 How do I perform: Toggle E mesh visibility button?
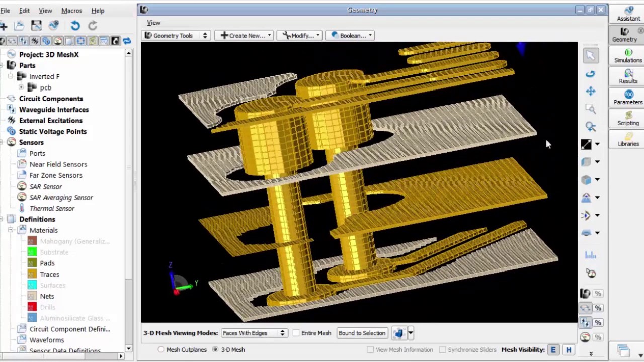tap(553, 350)
